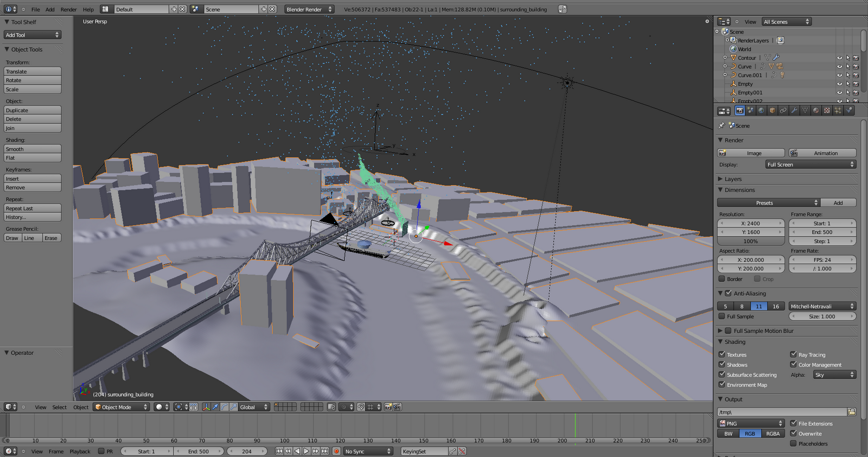
Task: Toggle the Shadows checkbox
Action: tap(722, 365)
